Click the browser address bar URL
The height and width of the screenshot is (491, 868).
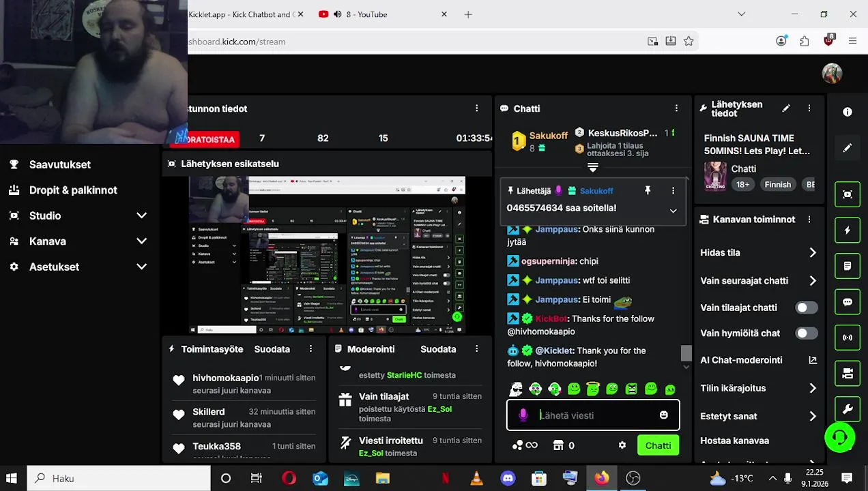(237, 42)
